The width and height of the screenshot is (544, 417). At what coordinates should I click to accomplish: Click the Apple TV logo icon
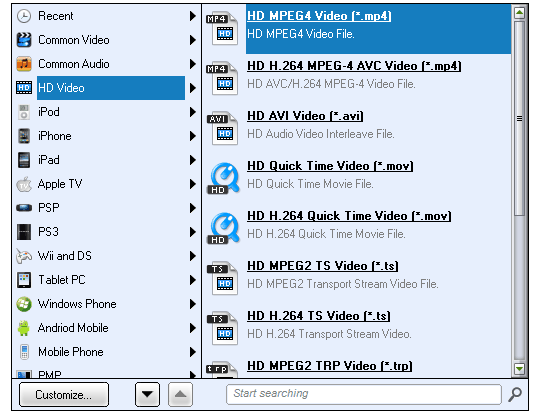24,184
